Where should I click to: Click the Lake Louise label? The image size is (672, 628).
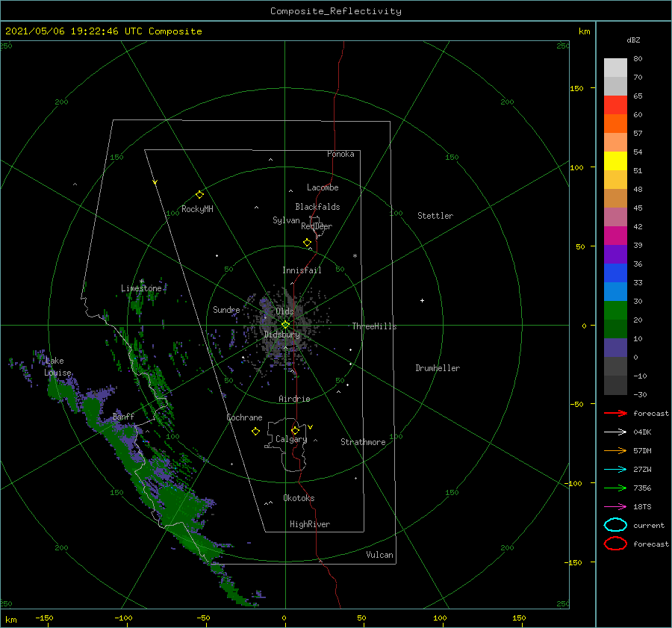pyautogui.click(x=57, y=367)
